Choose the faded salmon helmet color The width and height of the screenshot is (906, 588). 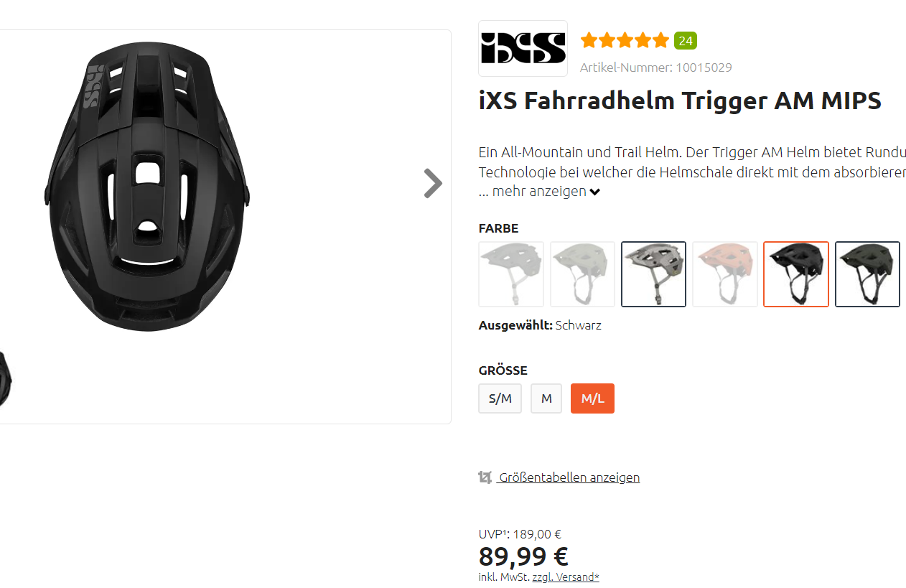(725, 274)
